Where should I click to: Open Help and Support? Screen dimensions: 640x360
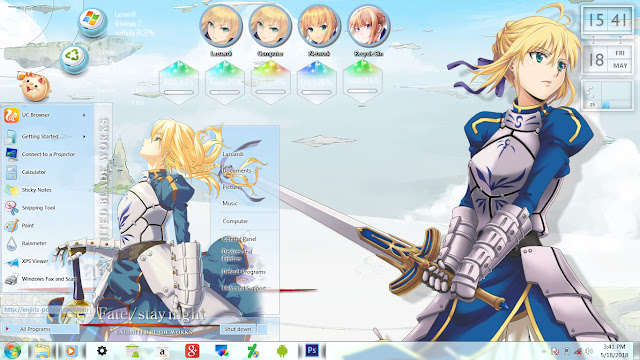point(244,288)
